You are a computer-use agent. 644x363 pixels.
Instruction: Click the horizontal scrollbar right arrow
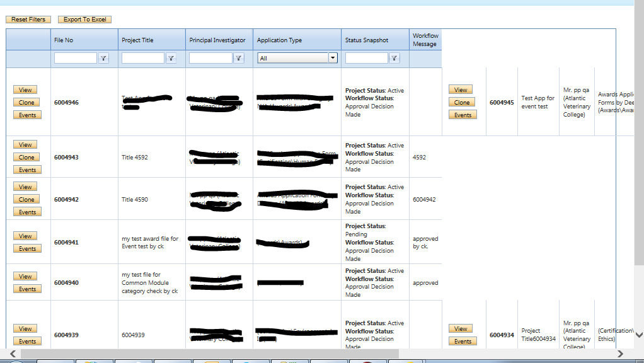tap(620, 354)
